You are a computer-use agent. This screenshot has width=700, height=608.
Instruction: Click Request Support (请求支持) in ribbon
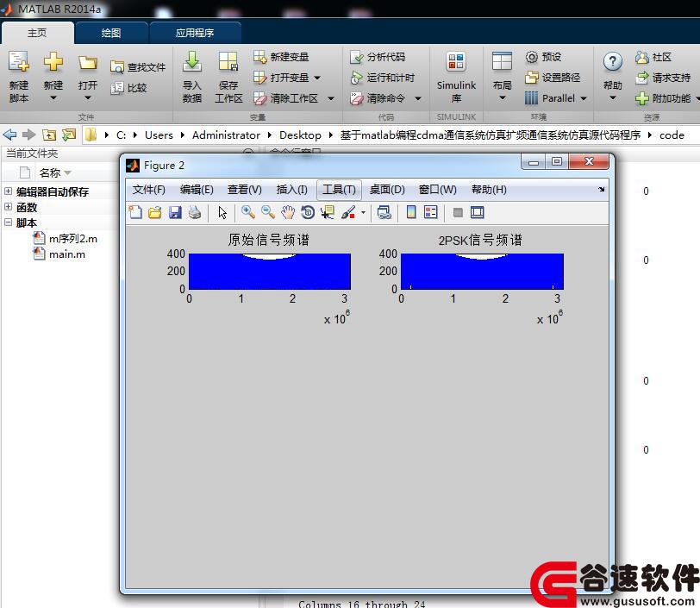pyautogui.click(x=663, y=78)
